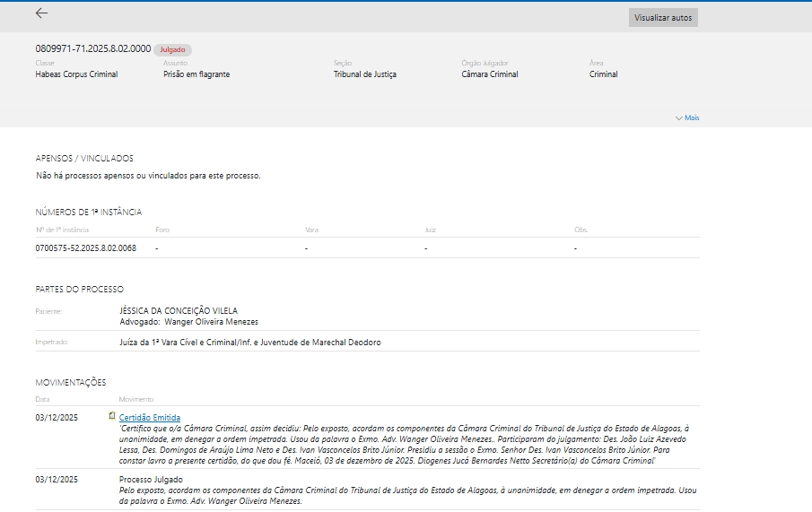Screen dimensions: 812x512
Task: Open the document icon beside Certidão Emitida
Action: (112, 416)
